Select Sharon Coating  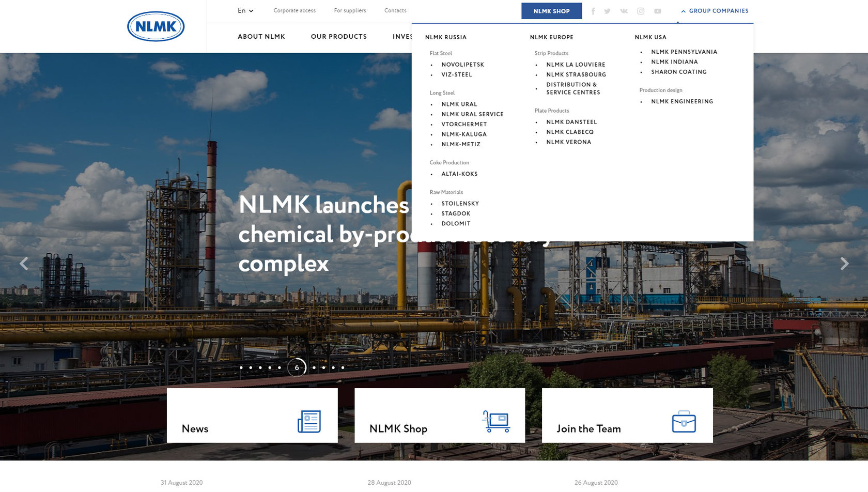tap(678, 72)
